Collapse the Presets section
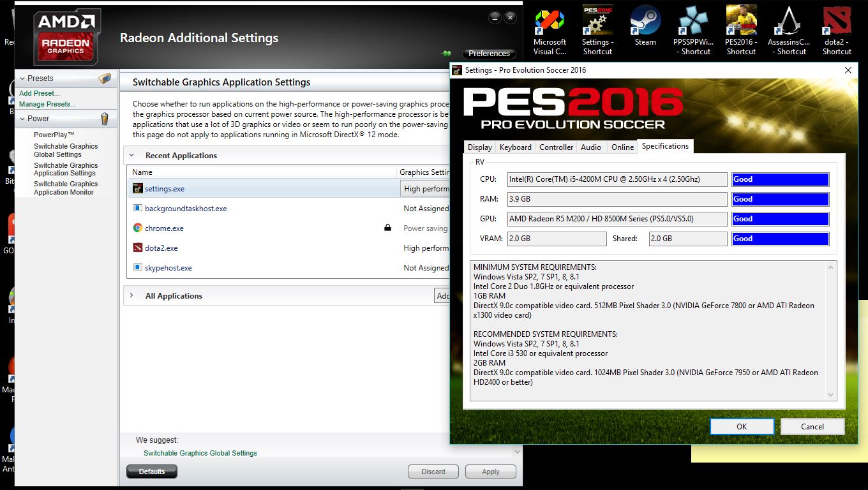868x490 pixels. pyautogui.click(x=22, y=78)
